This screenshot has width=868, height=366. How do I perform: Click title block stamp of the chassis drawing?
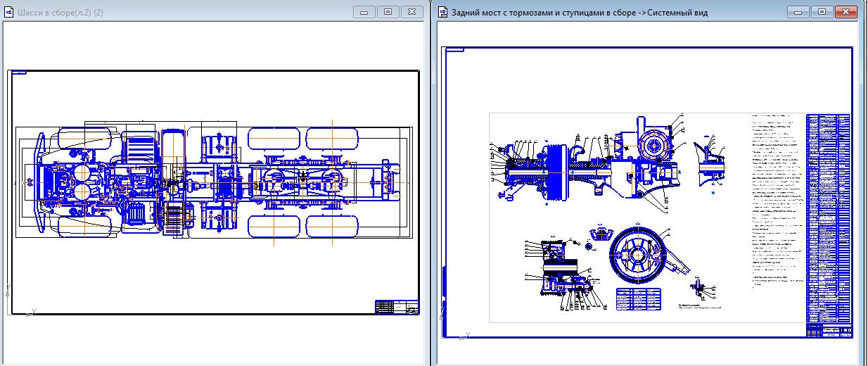point(397,307)
